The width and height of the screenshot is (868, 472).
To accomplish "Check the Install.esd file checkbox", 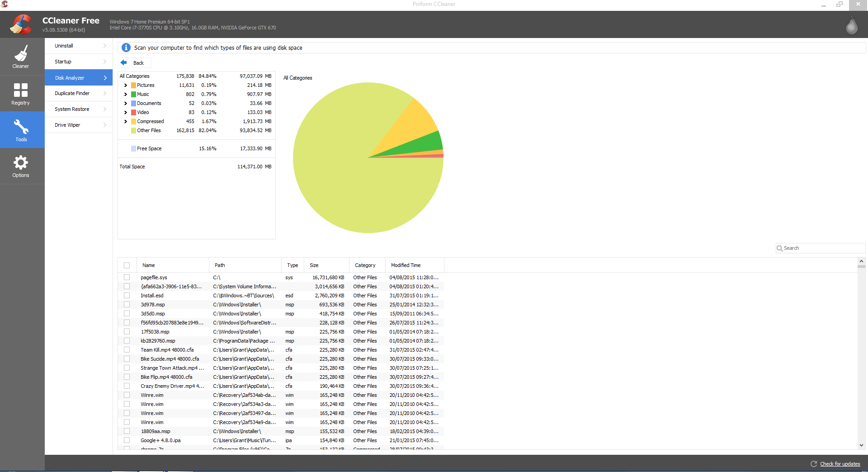I will [127, 296].
